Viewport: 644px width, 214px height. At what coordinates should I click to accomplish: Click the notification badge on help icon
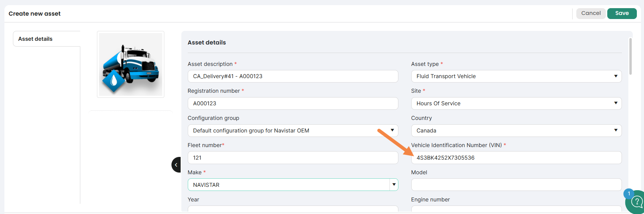coord(629,194)
